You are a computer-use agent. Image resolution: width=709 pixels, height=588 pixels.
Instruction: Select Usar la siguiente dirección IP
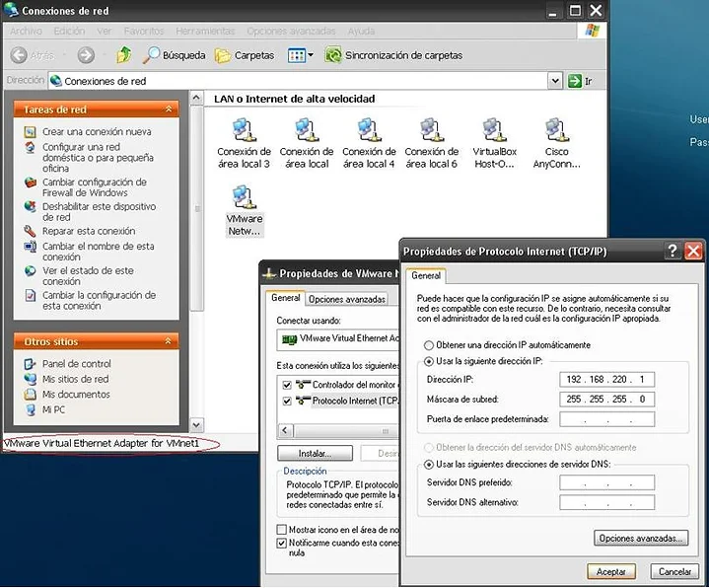[429, 362]
